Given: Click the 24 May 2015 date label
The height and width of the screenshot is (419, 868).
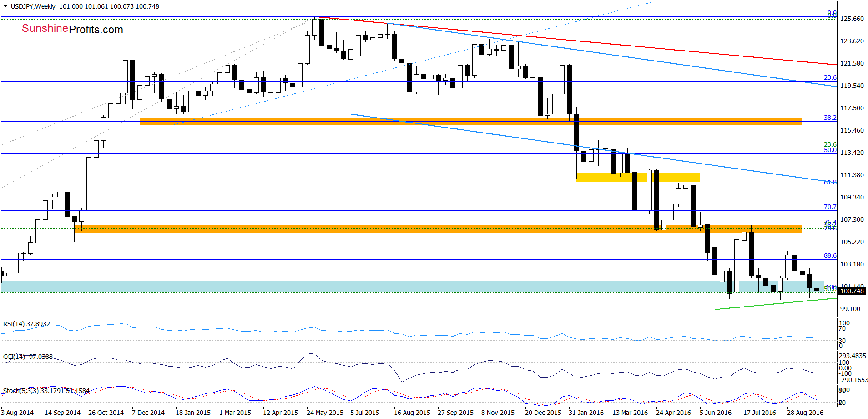Looking at the screenshot, I should pos(325,413).
